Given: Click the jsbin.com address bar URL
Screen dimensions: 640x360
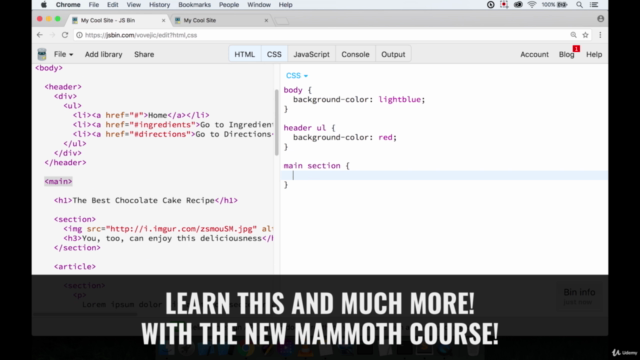Looking at the screenshot, I should pos(141,35).
